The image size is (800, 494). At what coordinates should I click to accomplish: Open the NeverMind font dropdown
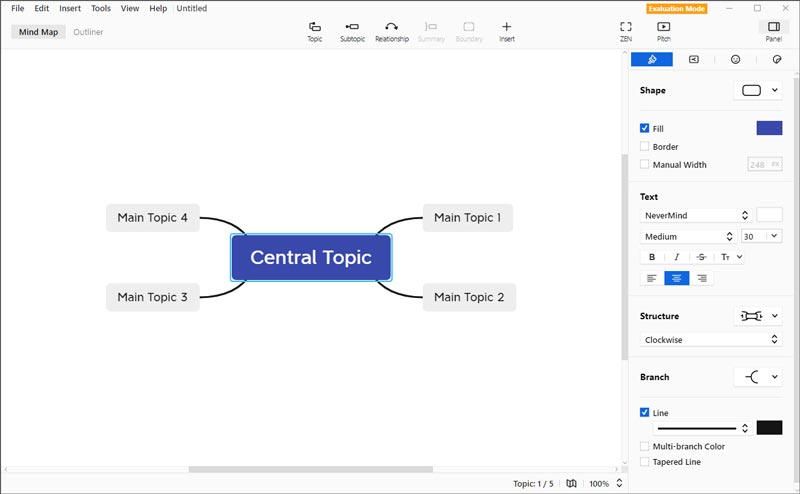(x=696, y=215)
